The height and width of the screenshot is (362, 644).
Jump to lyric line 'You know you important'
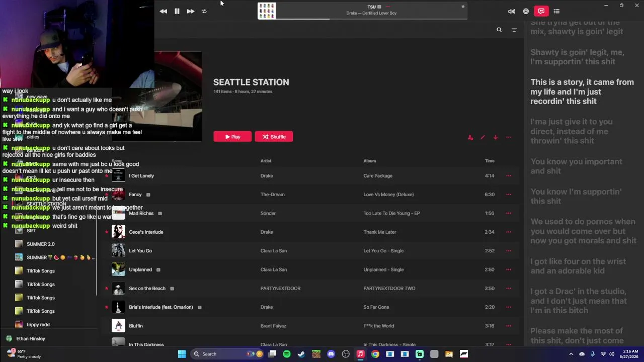577,166
